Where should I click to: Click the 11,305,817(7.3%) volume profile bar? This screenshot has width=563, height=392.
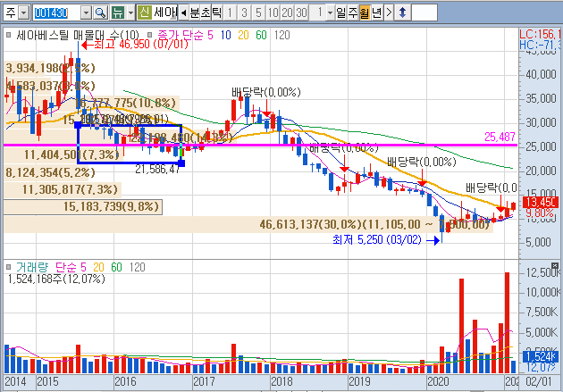point(63,189)
